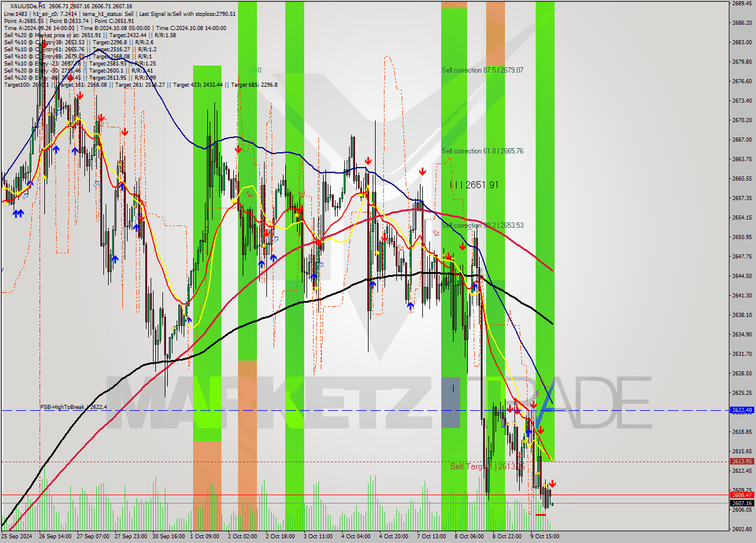Select the 'Entry -50' Target:2600.1 line
The height and width of the screenshot is (543, 756).
click(79, 70)
